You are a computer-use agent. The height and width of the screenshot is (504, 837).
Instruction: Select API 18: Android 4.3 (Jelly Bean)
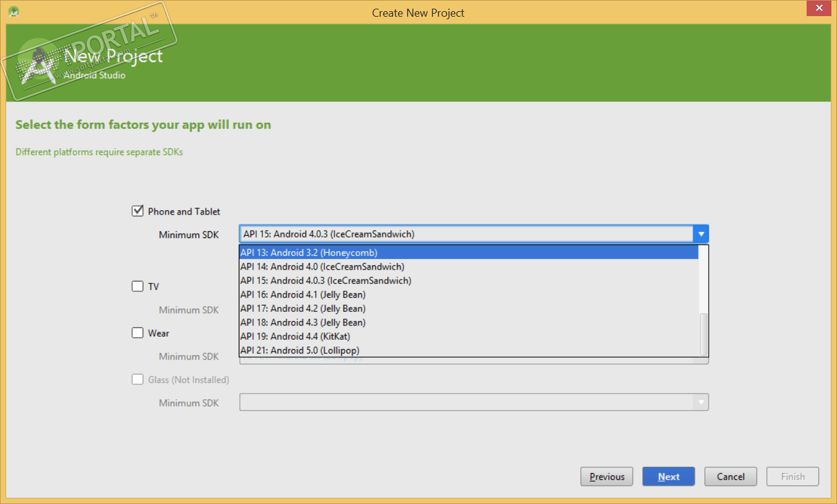point(469,322)
